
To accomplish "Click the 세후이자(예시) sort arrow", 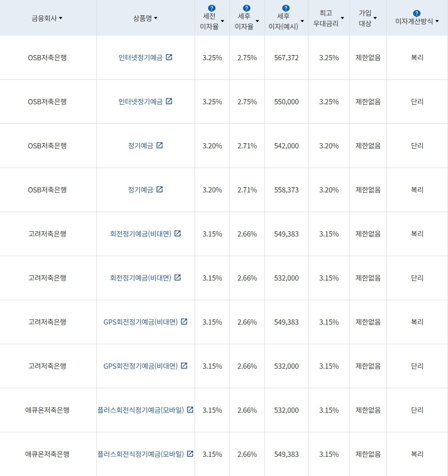I will pyautogui.click(x=302, y=21).
